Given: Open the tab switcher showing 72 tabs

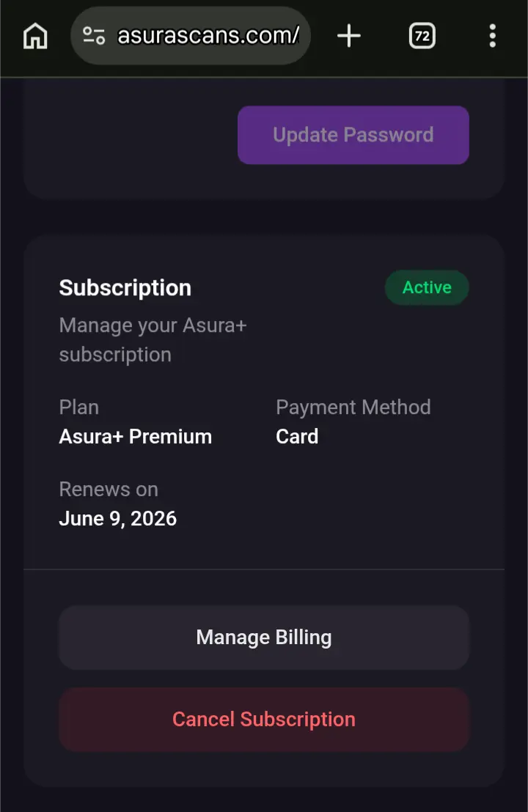Looking at the screenshot, I should pos(422,36).
